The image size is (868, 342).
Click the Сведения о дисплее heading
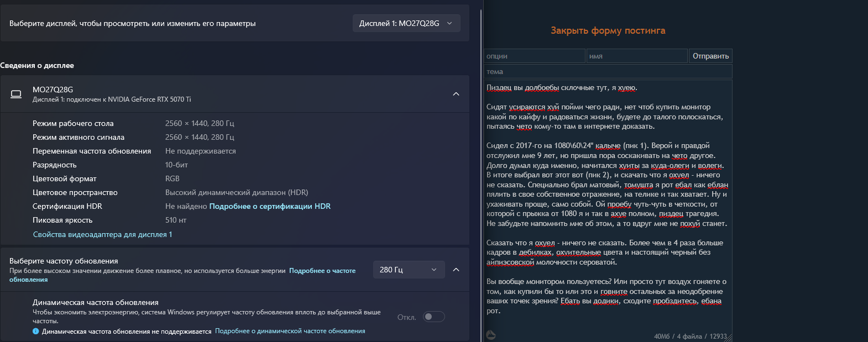(x=37, y=65)
